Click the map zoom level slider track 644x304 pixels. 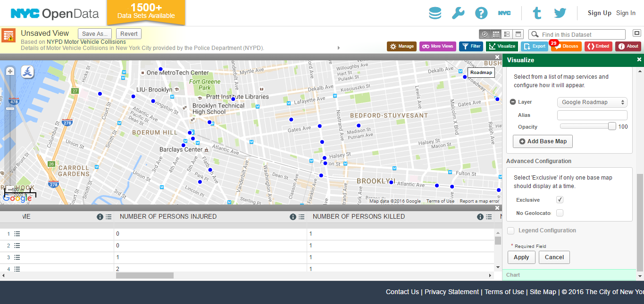tap(10, 131)
